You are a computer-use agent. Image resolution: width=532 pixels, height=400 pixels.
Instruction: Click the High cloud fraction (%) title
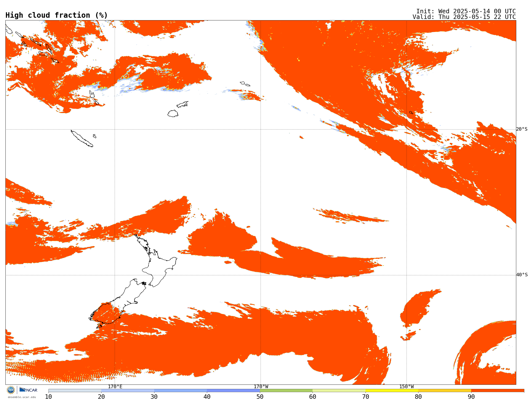coord(57,15)
